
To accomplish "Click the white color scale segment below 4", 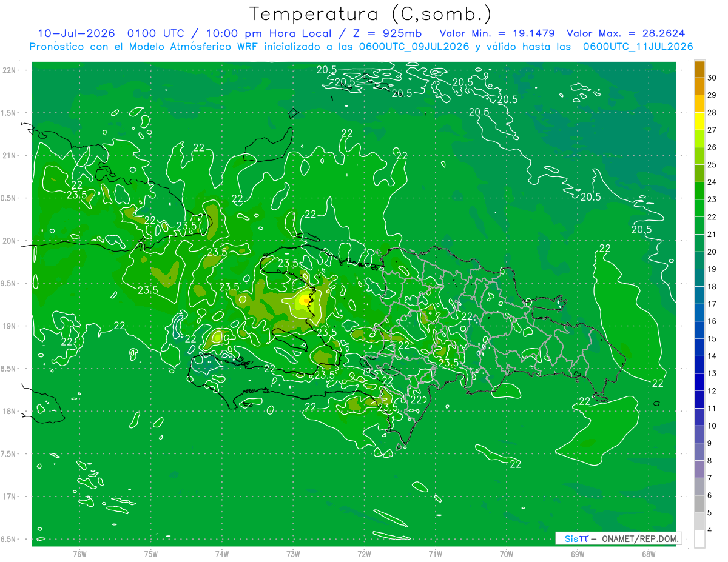I will pyautogui.click(x=699, y=539).
